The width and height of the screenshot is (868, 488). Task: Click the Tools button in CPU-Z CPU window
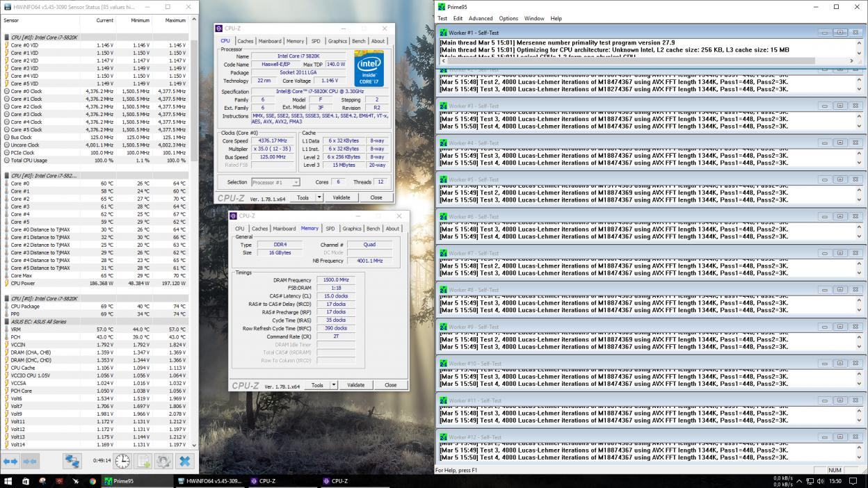(303, 197)
